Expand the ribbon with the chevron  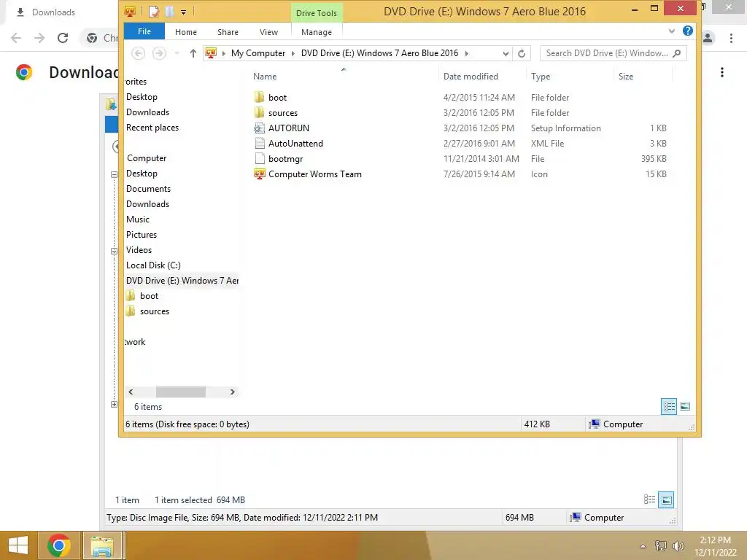pos(672,31)
